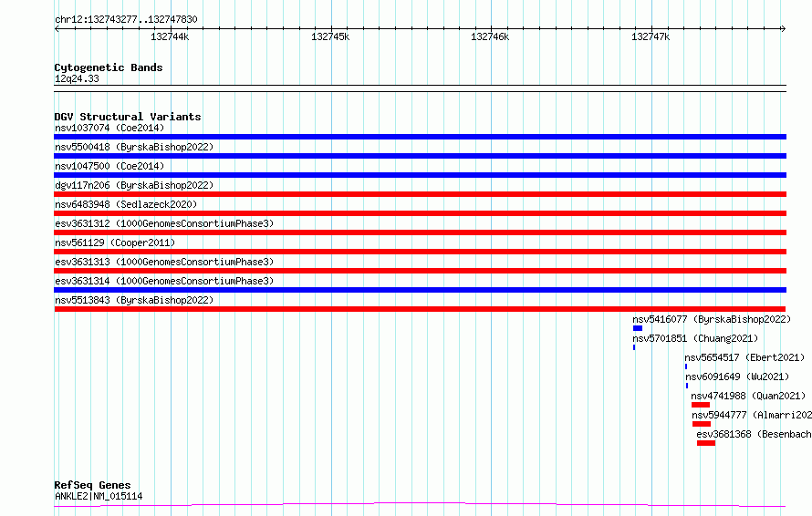Select the short red bar under esv3681368
The height and width of the screenshot is (516, 812).
[706, 443]
